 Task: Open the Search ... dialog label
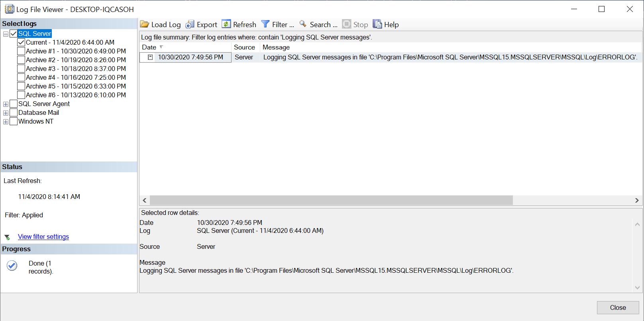tap(324, 24)
